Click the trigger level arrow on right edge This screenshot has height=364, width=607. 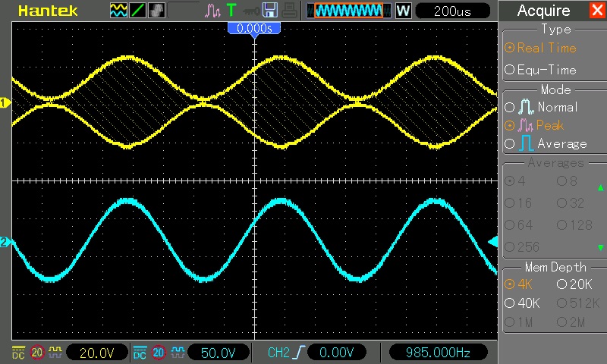tap(492, 242)
